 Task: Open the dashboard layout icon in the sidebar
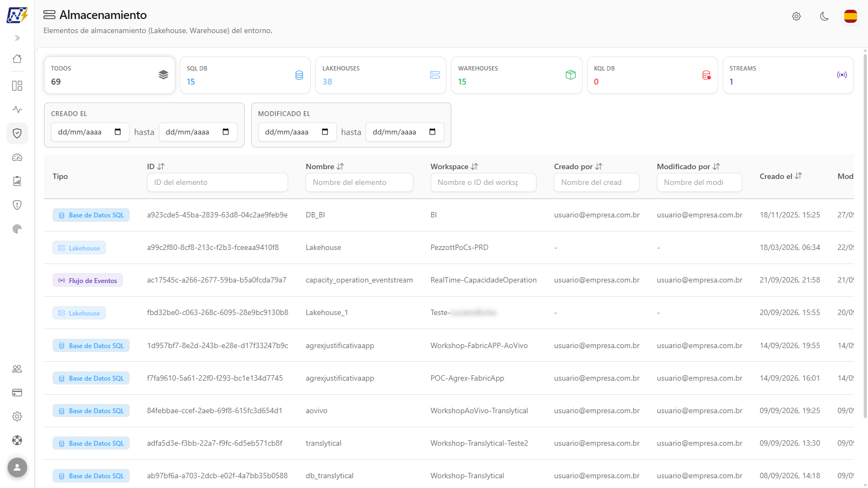[17, 86]
